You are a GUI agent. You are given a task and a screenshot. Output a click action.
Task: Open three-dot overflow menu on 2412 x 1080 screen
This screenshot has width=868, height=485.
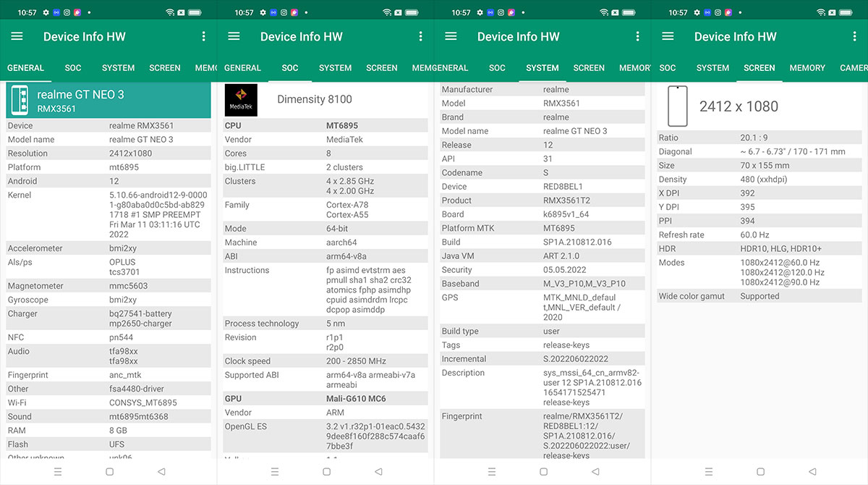(855, 36)
